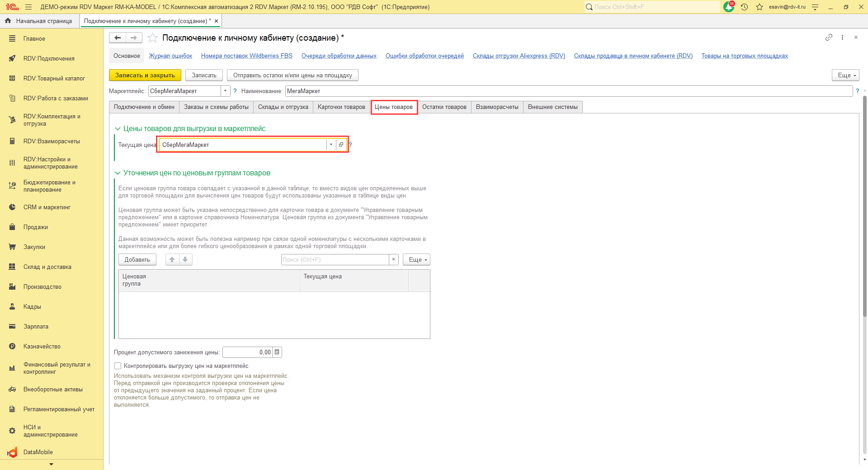Collapse Уточнения цен по ценовым группам section
Viewport: 868px width, 470px height.
coord(118,173)
